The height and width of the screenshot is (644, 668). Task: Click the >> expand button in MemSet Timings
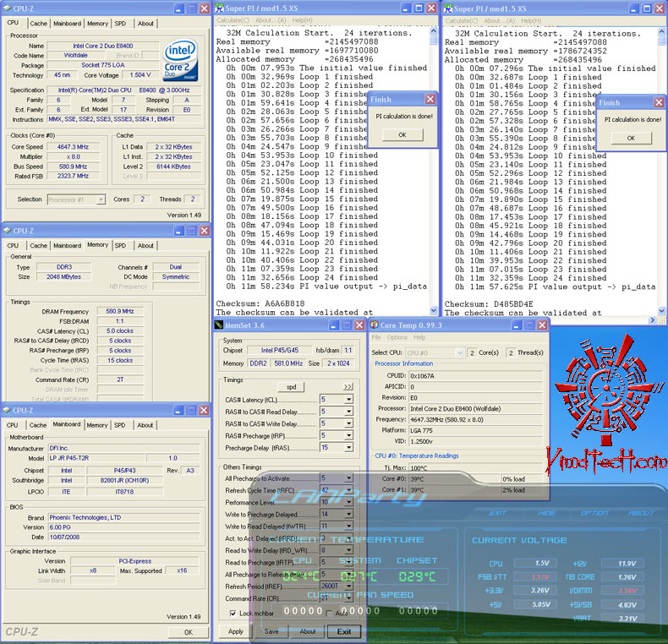(x=348, y=386)
